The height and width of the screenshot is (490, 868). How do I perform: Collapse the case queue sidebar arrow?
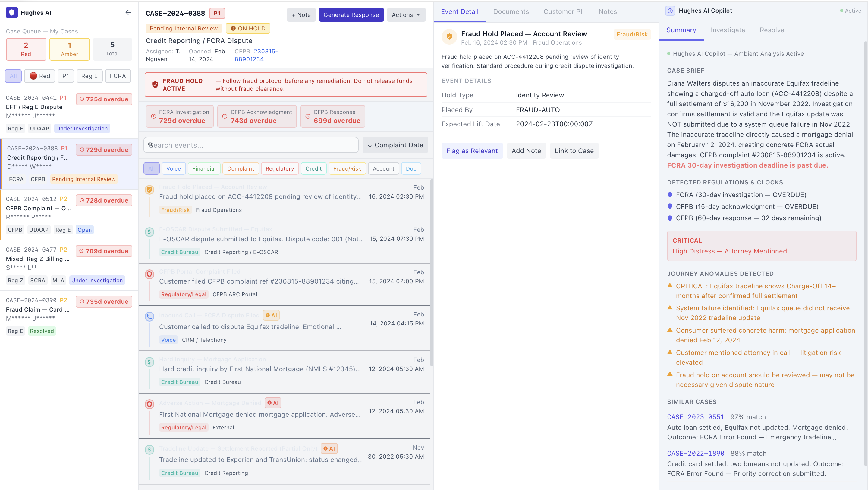click(x=128, y=12)
